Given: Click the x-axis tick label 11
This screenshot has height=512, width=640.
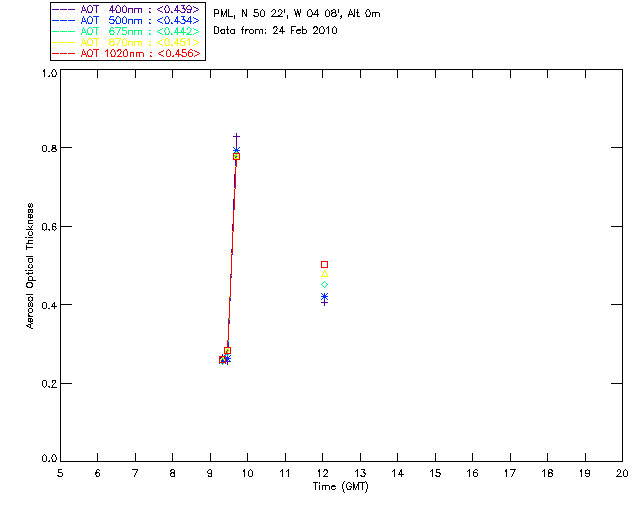Looking at the screenshot, I should pyautogui.click(x=285, y=473).
